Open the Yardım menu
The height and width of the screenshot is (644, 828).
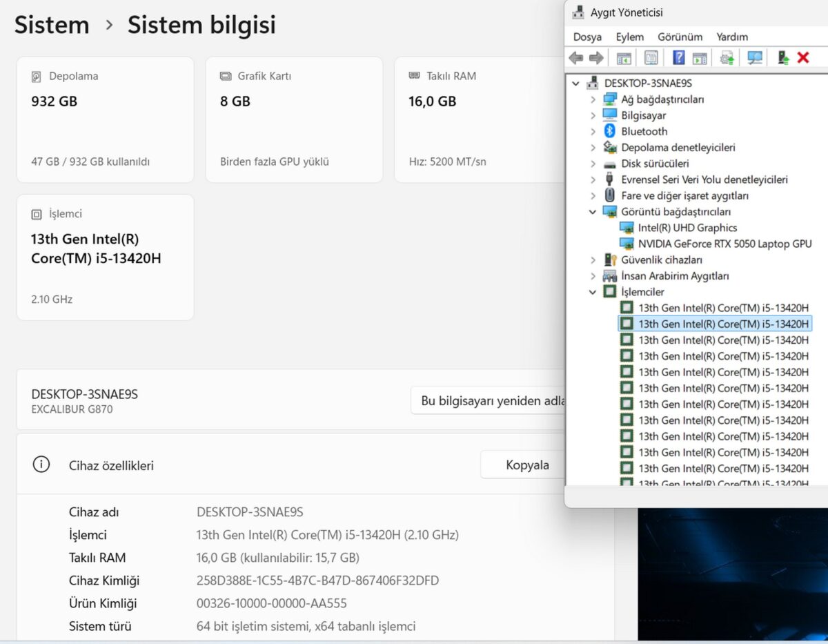coord(732,37)
